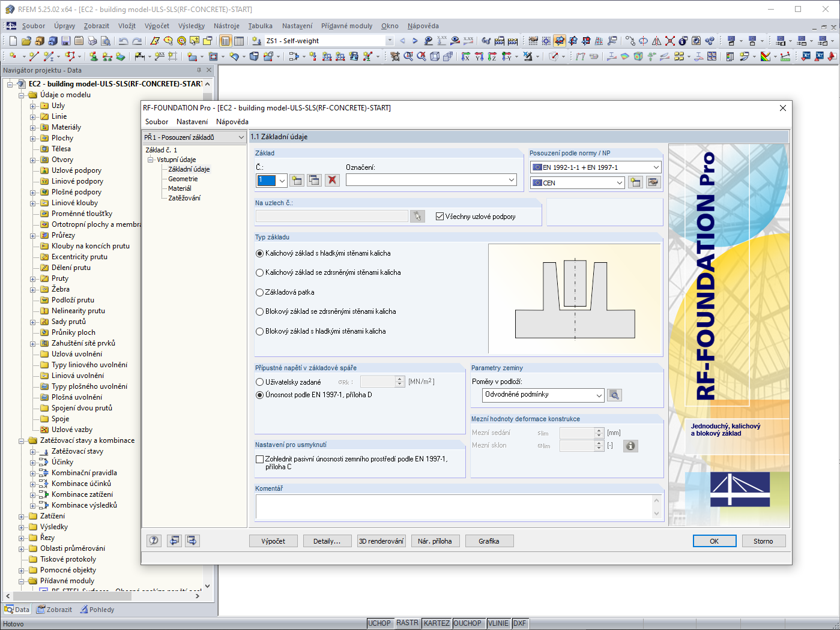Viewport: 840px width, 630px height.
Task: Click the 'Detaily...' button
Action: pyautogui.click(x=327, y=541)
